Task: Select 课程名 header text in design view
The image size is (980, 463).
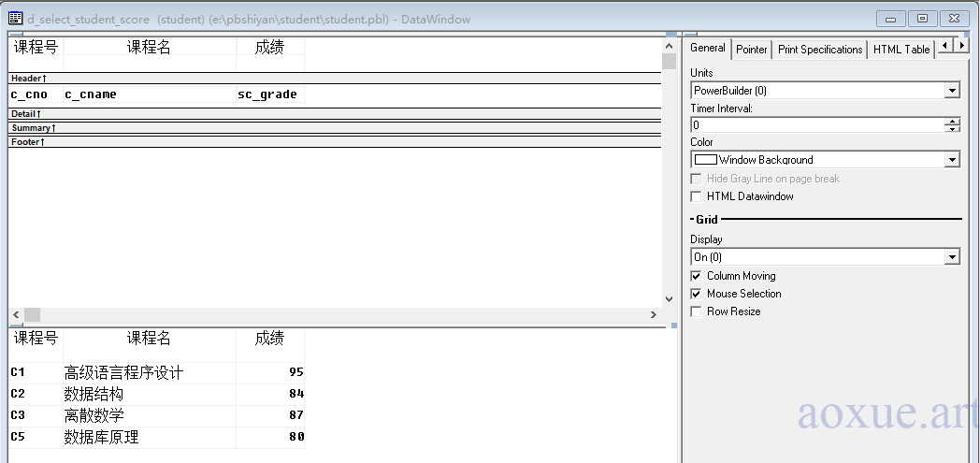Action: point(150,47)
